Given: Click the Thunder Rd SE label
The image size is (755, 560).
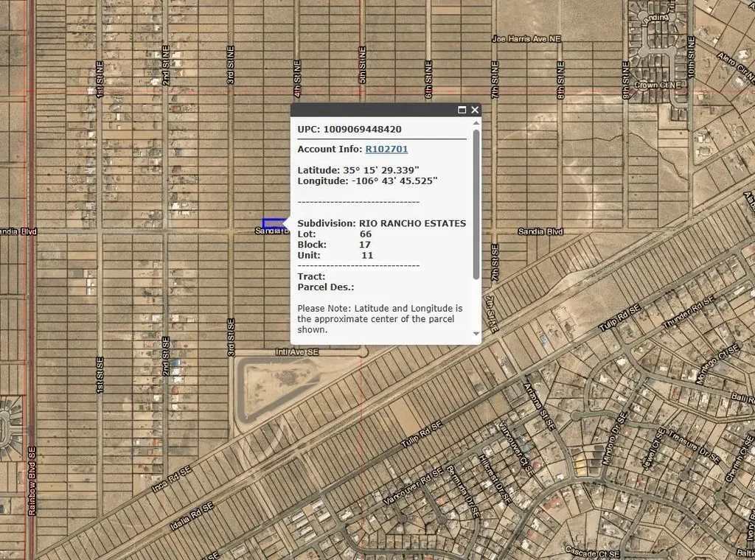Looking at the screenshot, I should click(689, 314).
